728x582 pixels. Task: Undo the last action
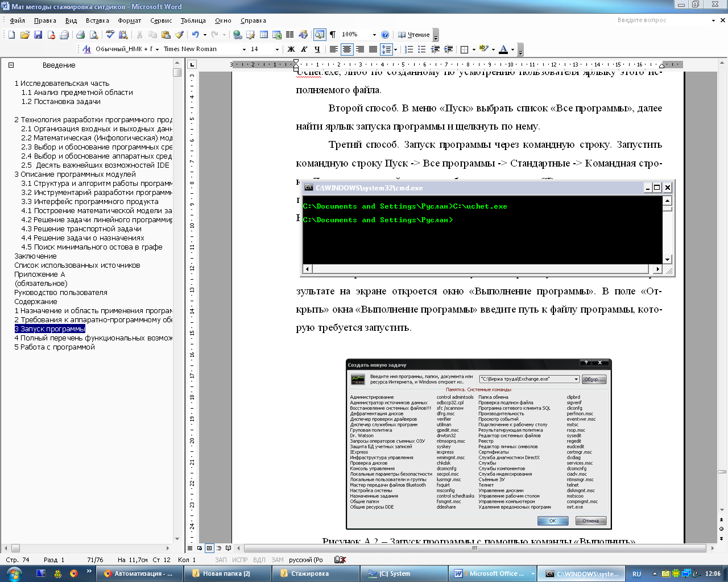[x=195, y=35]
